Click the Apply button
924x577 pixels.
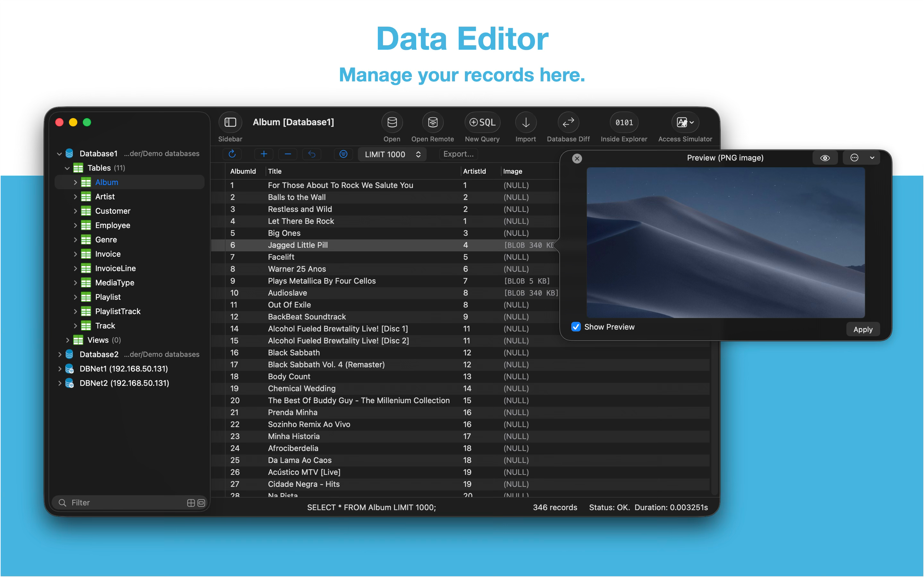click(x=862, y=329)
